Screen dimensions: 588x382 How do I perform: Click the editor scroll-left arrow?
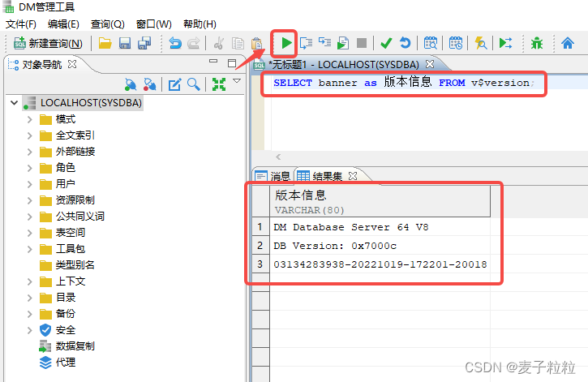(278, 157)
